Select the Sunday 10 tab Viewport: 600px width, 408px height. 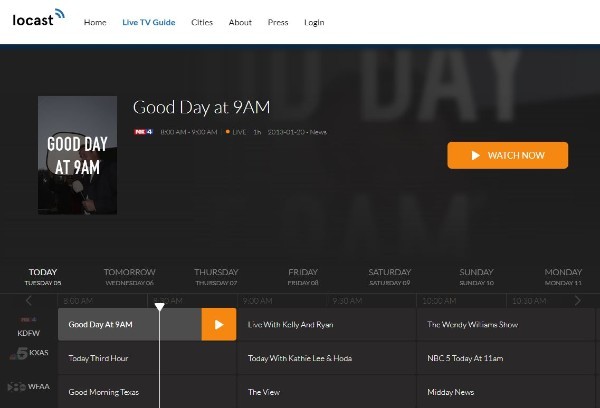476,277
